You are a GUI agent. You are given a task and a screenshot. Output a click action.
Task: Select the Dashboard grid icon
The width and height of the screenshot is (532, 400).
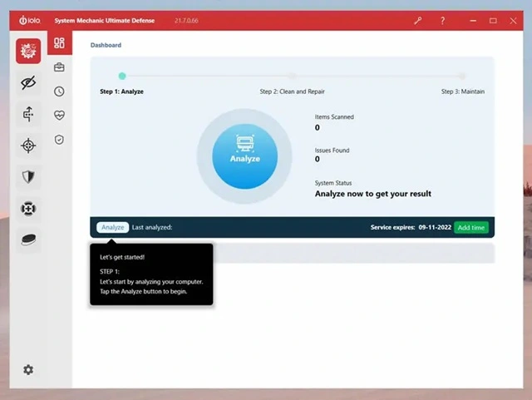pyautogui.click(x=59, y=43)
